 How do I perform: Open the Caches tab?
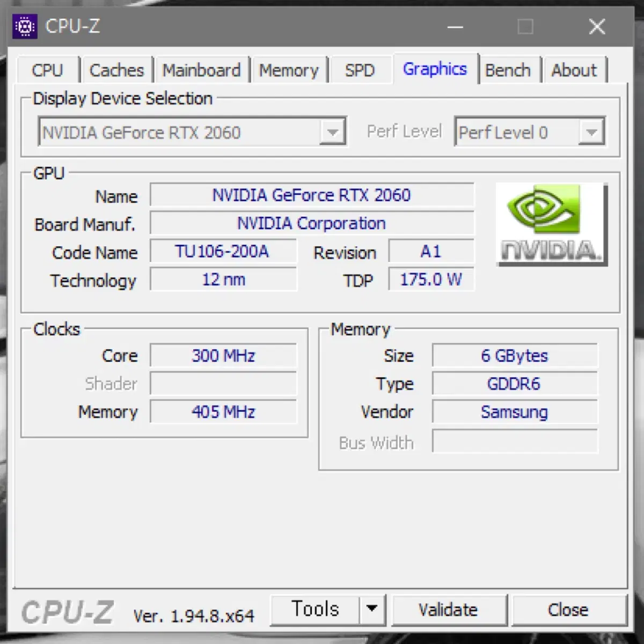pos(117,70)
